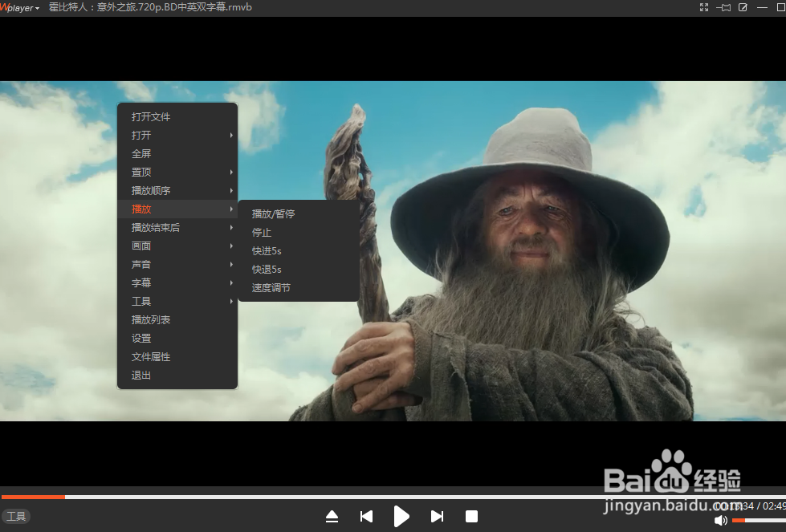786x532 pixels.
Task: Expand the 置顶 submenu
Action: (177, 173)
